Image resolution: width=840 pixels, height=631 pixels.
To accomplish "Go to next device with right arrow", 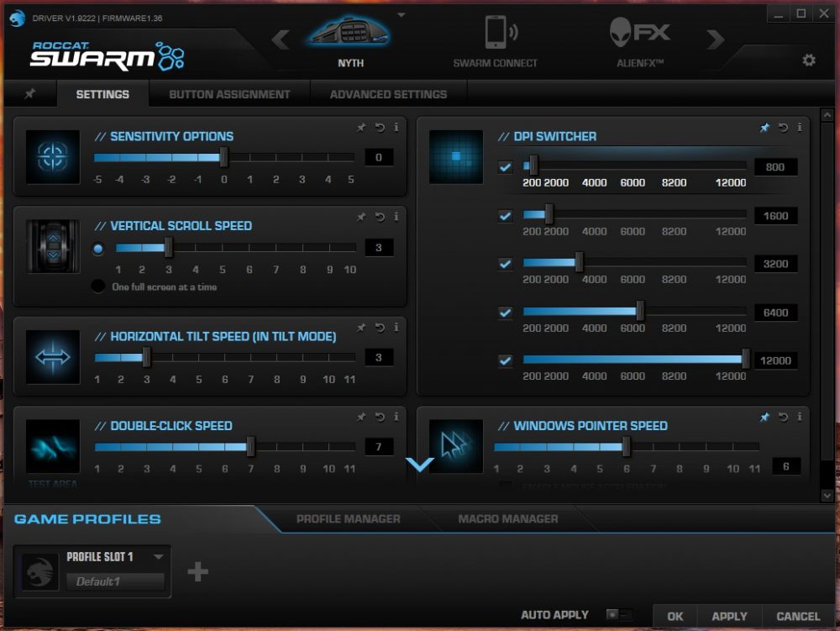I will pyautogui.click(x=715, y=39).
